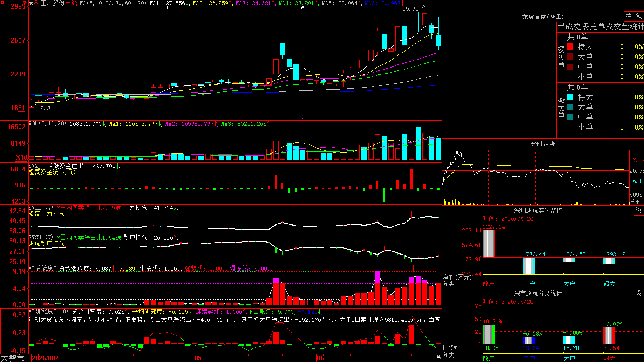
Task: Click the 超大 value -292.18
Action: tap(615, 254)
